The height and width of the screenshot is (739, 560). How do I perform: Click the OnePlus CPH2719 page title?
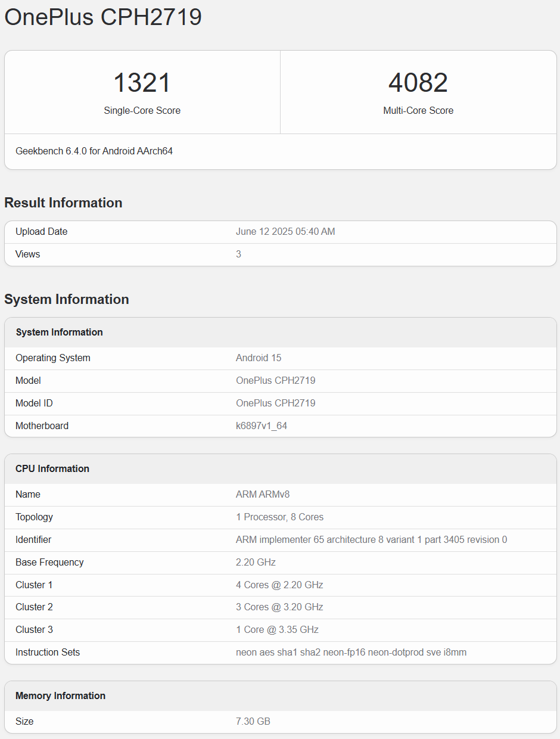click(x=103, y=17)
